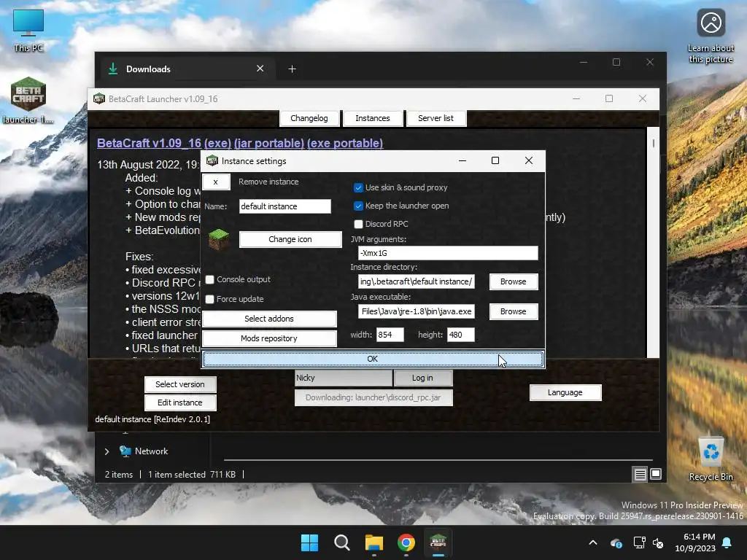
Task: Open Windows Start menu
Action: [309, 542]
